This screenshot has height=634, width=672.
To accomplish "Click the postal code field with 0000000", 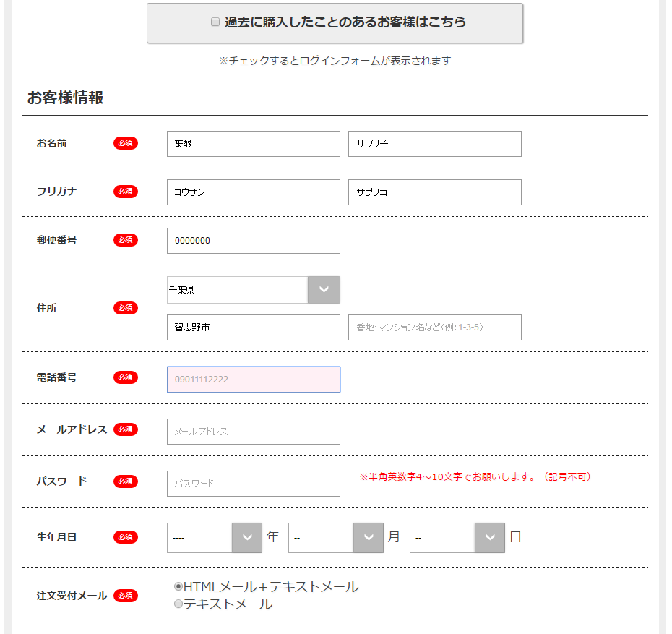I will (253, 241).
